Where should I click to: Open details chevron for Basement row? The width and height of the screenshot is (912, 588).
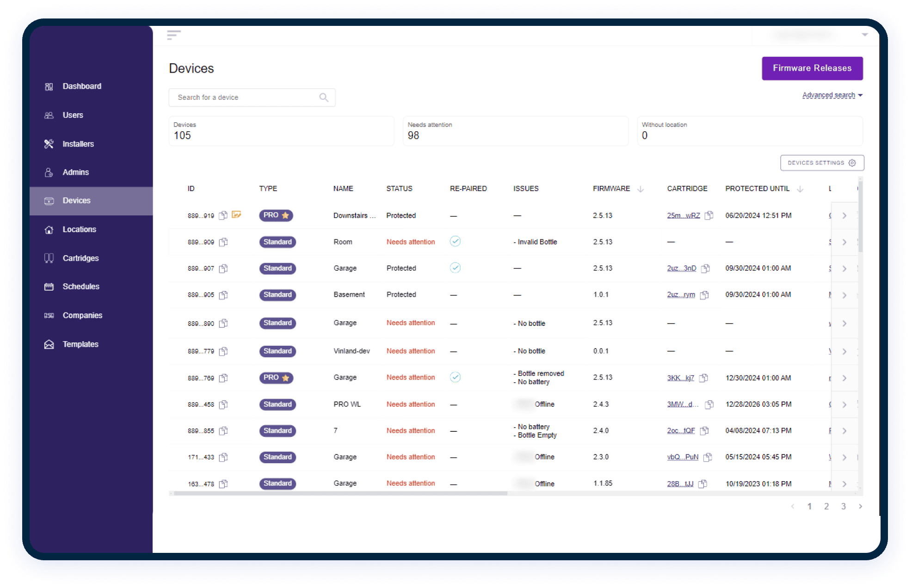(x=844, y=295)
